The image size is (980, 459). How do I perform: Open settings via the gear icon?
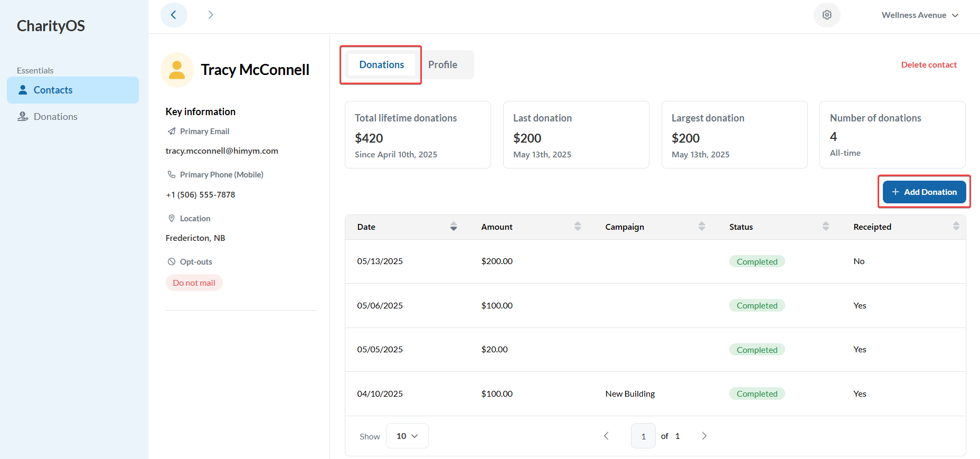(827, 15)
